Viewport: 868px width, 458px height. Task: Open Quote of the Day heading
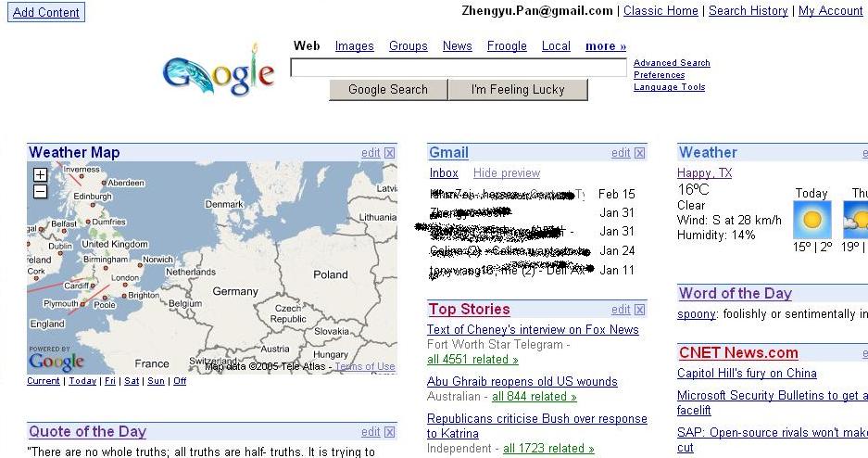87,432
